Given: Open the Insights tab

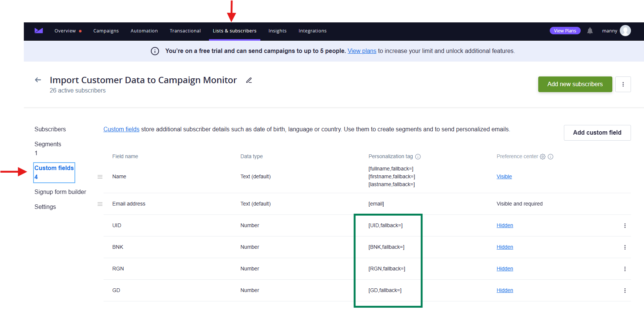Looking at the screenshot, I should [x=277, y=31].
